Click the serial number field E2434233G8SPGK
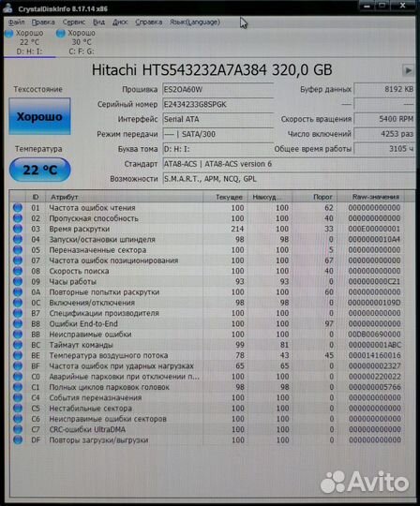Viewport: 420px width, 506px height. pos(217,105)
